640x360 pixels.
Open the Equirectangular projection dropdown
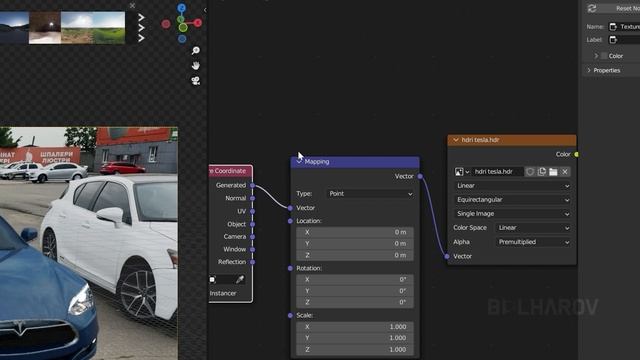(x=513, y=200)
